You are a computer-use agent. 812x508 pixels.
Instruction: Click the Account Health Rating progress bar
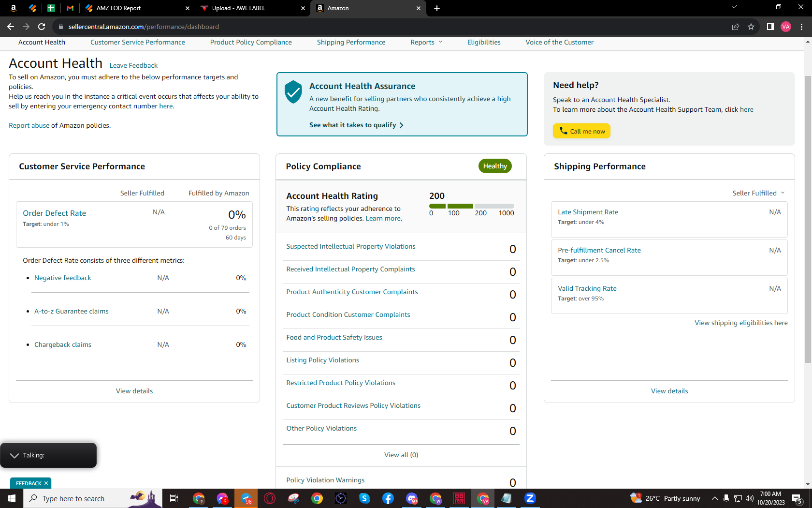[472, 206]
